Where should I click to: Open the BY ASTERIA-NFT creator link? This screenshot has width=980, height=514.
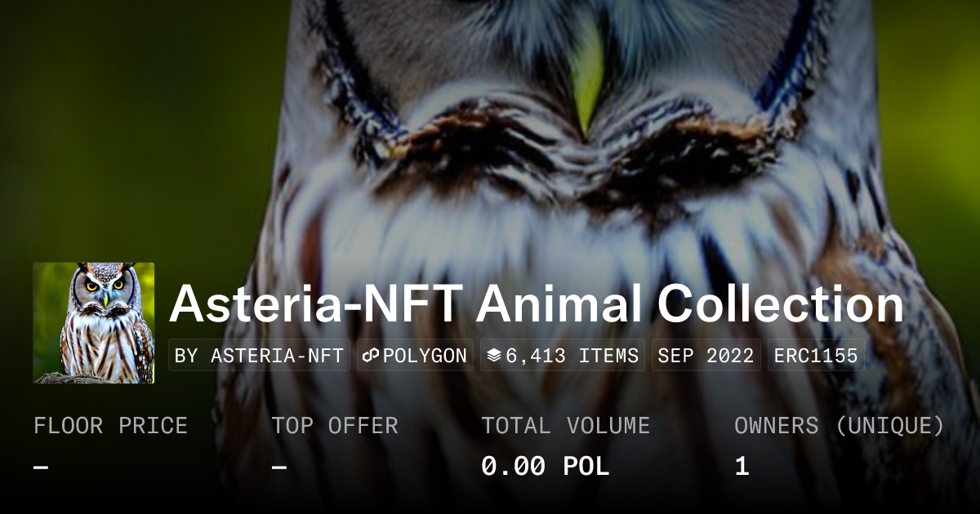coord(258,354)
